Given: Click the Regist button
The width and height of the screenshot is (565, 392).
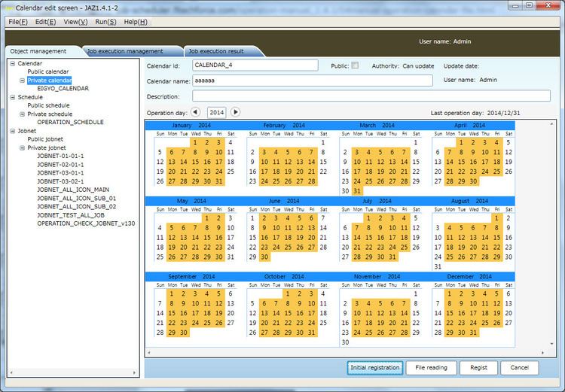Looking at the screenshot, I should pos(478,368).
